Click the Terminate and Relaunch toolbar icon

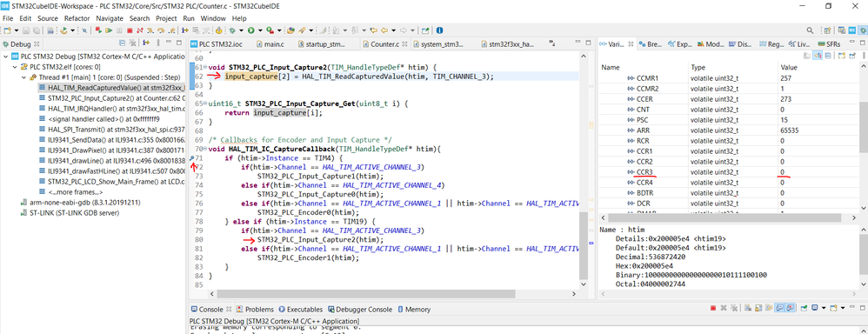pos(98,30)
